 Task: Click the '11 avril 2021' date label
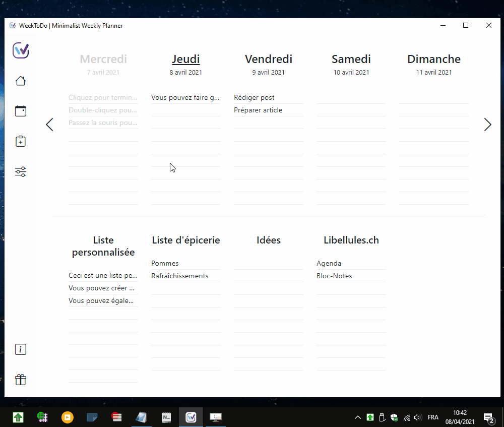click(434, 73)
